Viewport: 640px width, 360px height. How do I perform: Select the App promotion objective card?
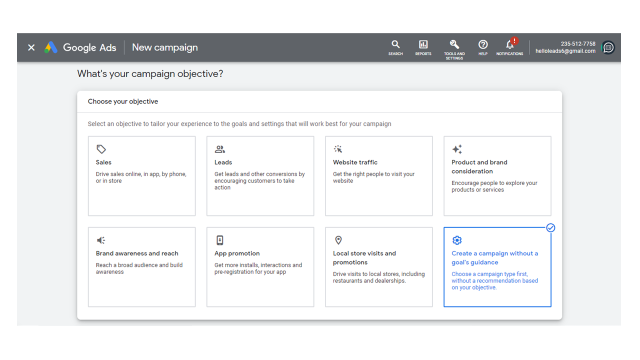click(x=260, y=267)
